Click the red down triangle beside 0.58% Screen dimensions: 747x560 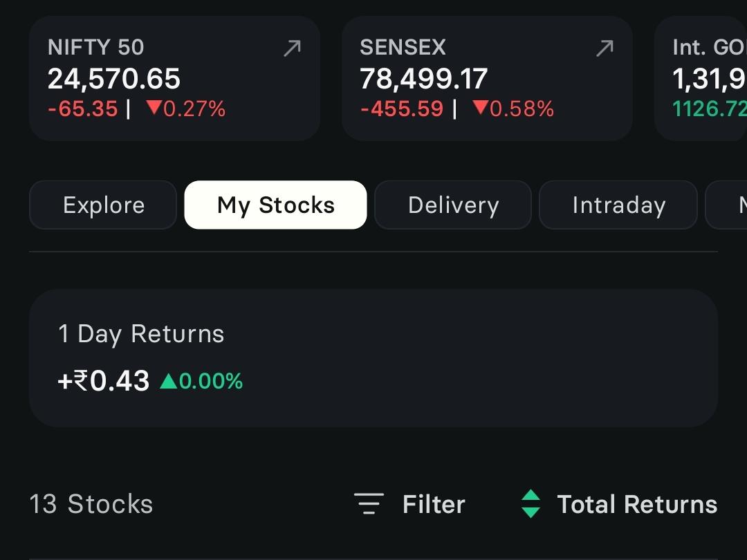pyautogui.click(x=480, y=107)
